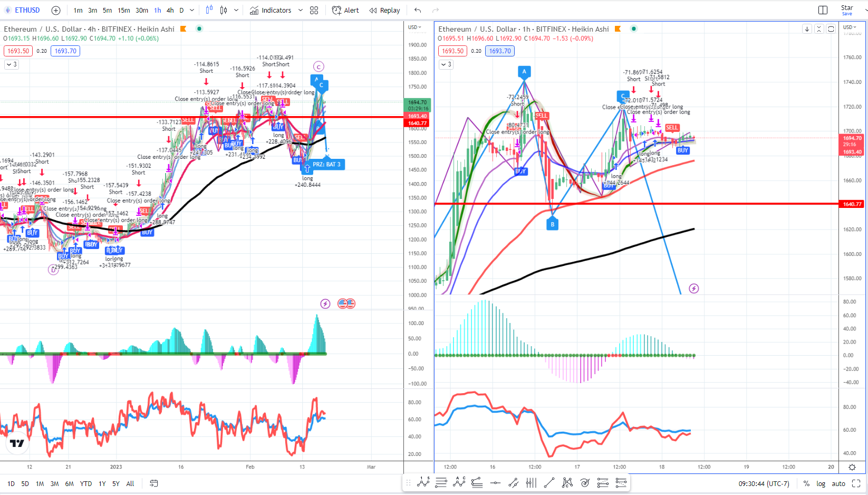Open the Indicators dialog
Image resolution: width=868 pixels, height=495 pixels.
tap(271, 10)
